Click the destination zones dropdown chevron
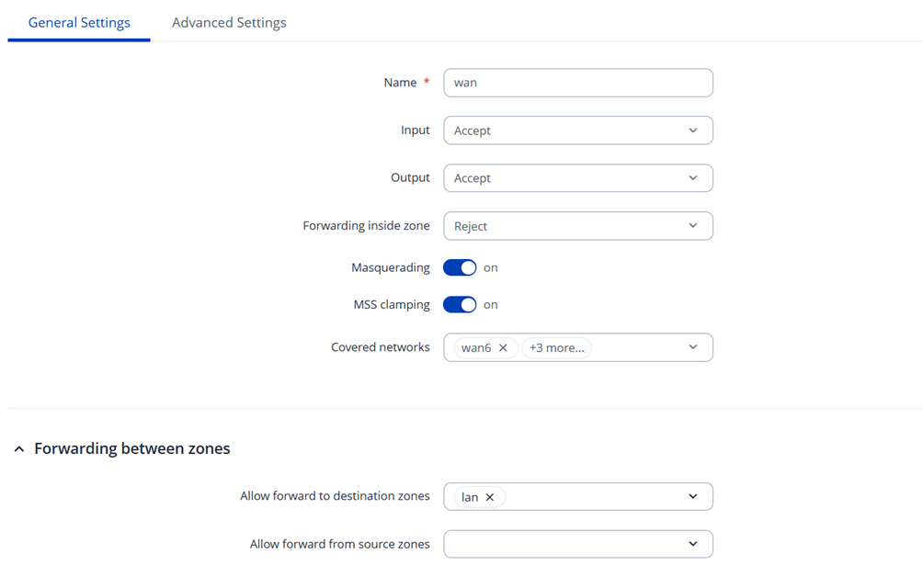Screen dimensions: 923x588 click(x=693, y=496)
